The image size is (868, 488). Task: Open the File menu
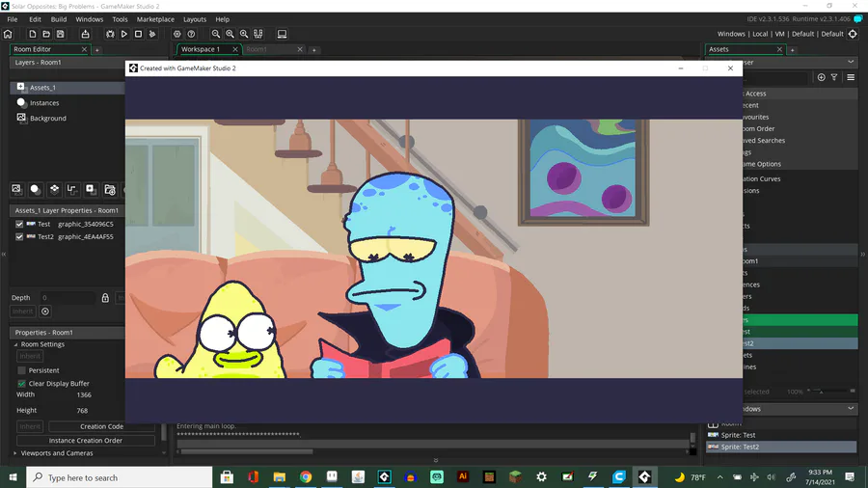coord(13,19)
